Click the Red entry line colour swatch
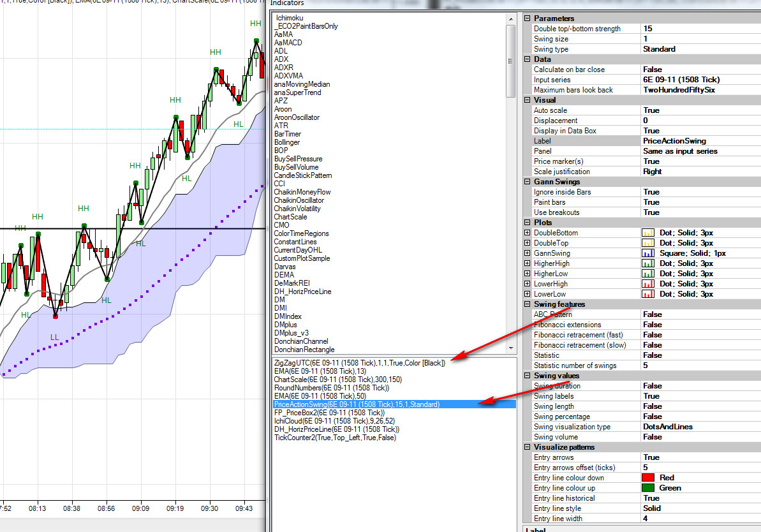This screenshot has width=761, height=532. (648, 478)
